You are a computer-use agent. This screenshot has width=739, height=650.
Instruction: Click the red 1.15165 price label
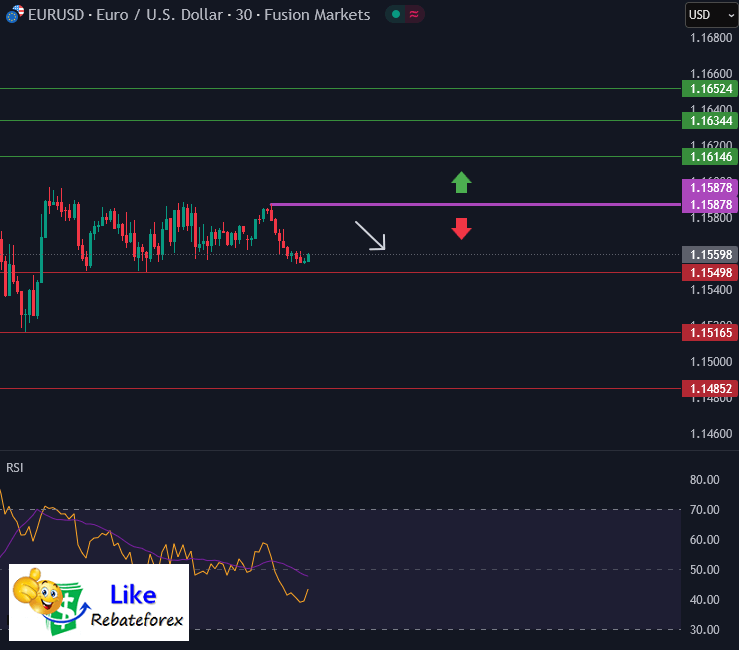point(708,333)
